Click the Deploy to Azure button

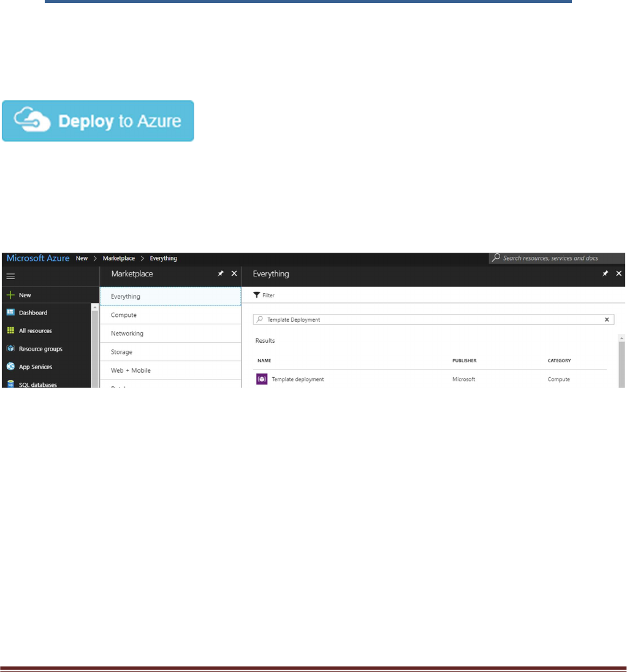98,121
